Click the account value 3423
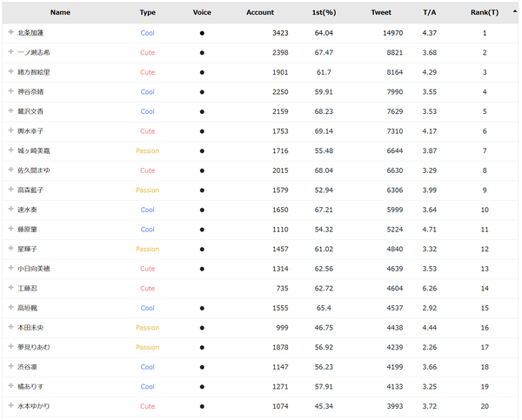The width and height of the screenshot is (522, 420). click(280, 33)
